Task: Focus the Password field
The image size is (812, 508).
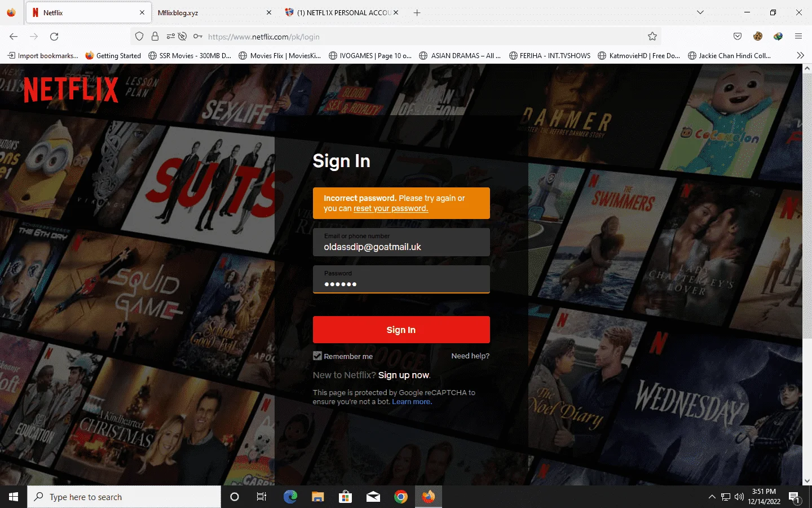Action: click(401, 279)
